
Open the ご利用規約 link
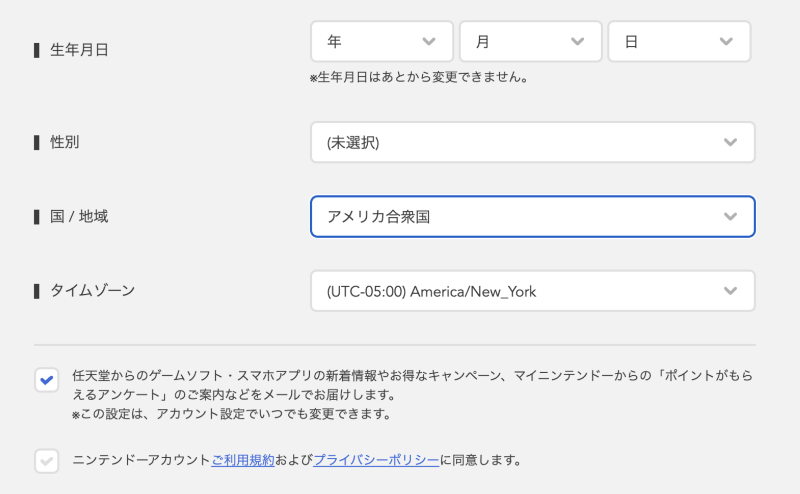point(243,460)
